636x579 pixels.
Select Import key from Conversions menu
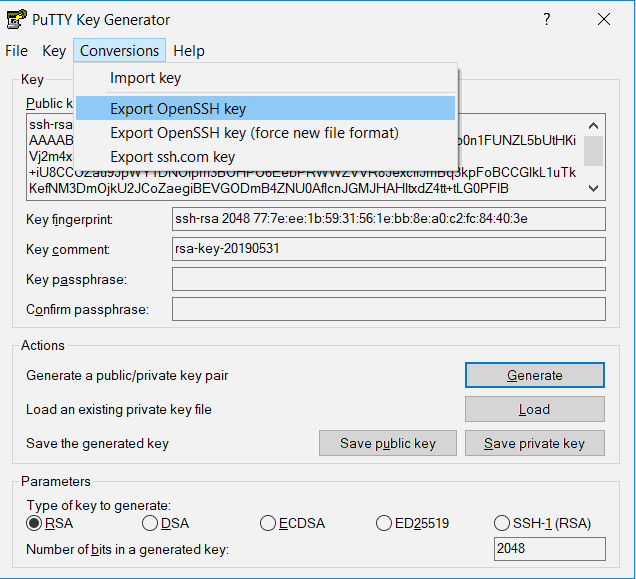coord(145,78)
